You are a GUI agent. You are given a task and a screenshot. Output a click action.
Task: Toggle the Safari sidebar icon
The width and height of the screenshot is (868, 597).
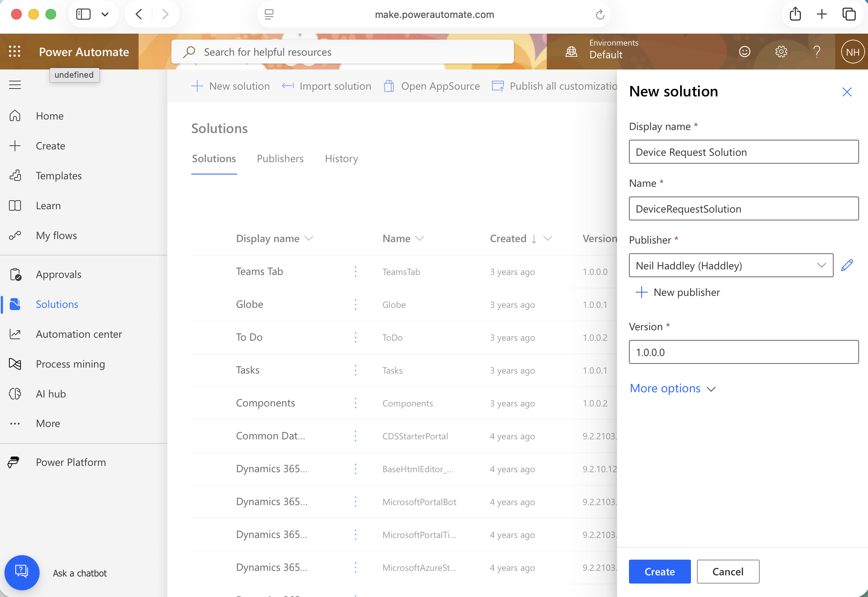point(83,14)
